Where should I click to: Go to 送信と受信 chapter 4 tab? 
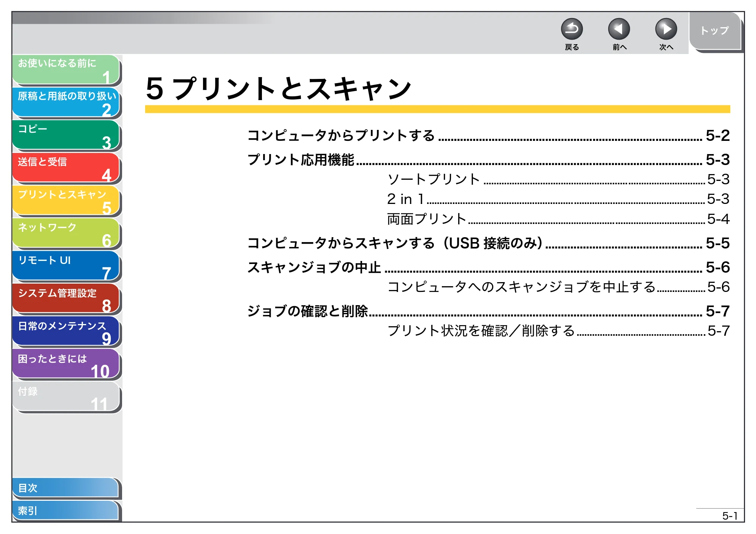(x=66, y=168)
